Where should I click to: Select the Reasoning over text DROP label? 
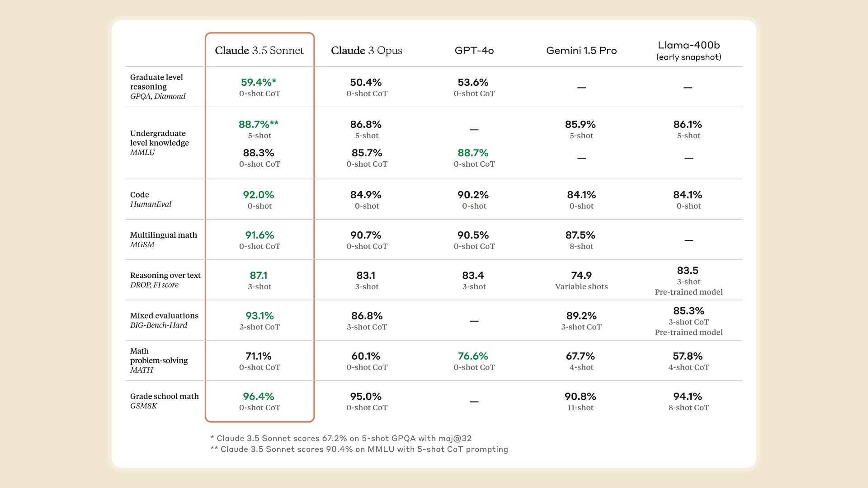click(x=165, y=280)
